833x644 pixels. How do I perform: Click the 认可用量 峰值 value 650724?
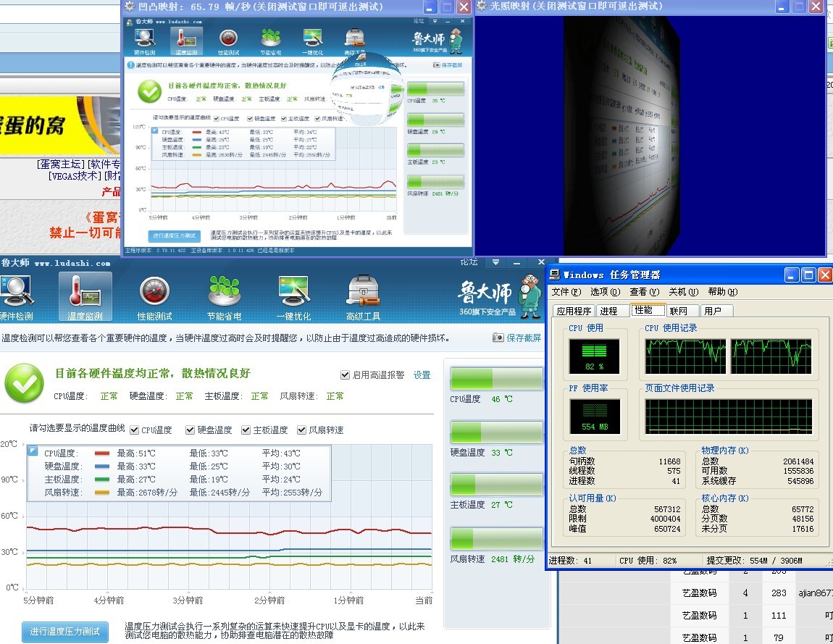coord(667,530)
